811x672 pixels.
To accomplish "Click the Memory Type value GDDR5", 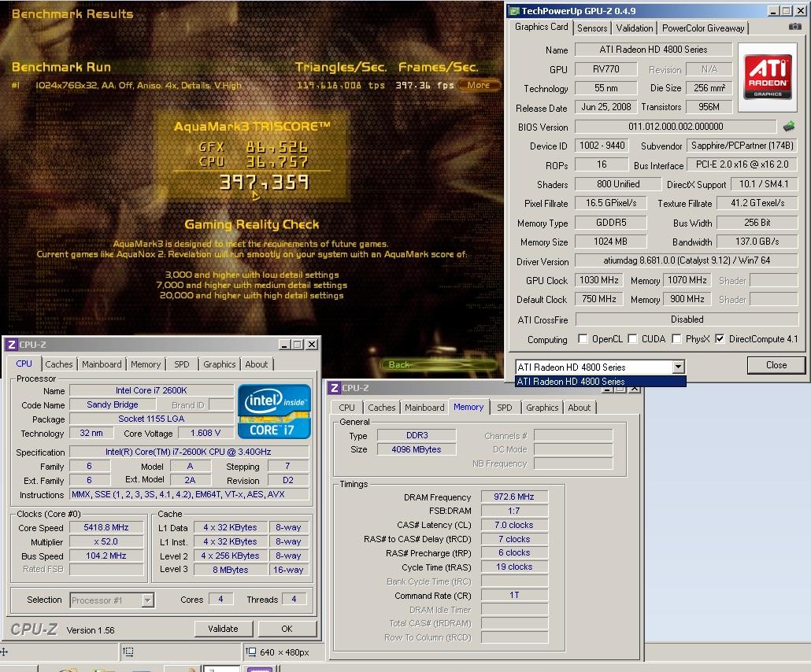I will pyautogui.click(x=610, y=223).
